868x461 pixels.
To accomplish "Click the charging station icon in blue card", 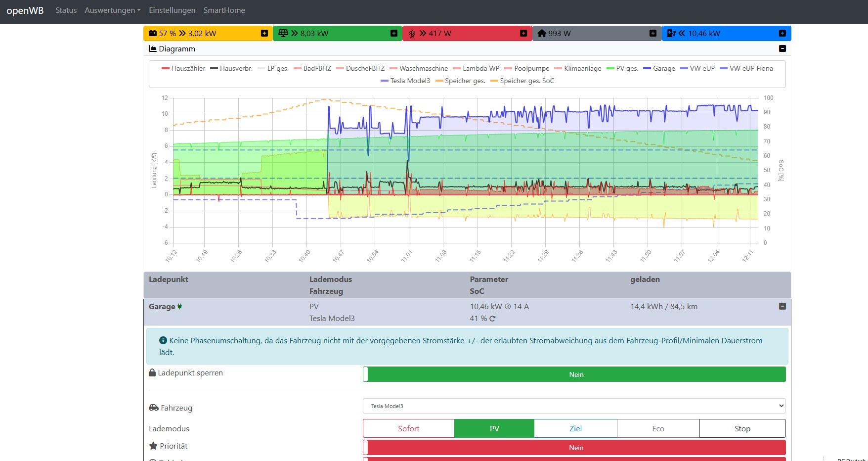I will pyautogui.click(x=671, y=33).
